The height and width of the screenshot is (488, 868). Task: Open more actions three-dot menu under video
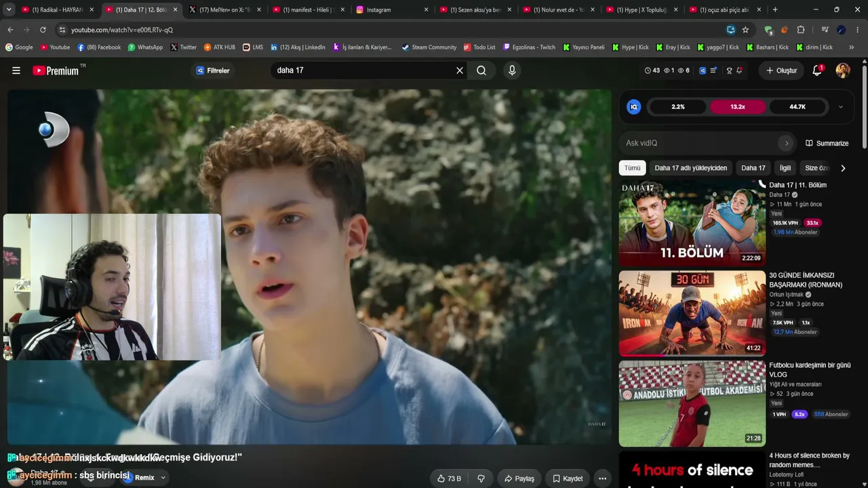[x=602, y=479]
